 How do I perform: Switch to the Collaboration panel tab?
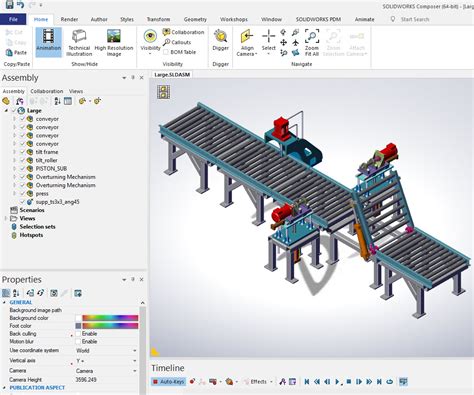(47, 91)
